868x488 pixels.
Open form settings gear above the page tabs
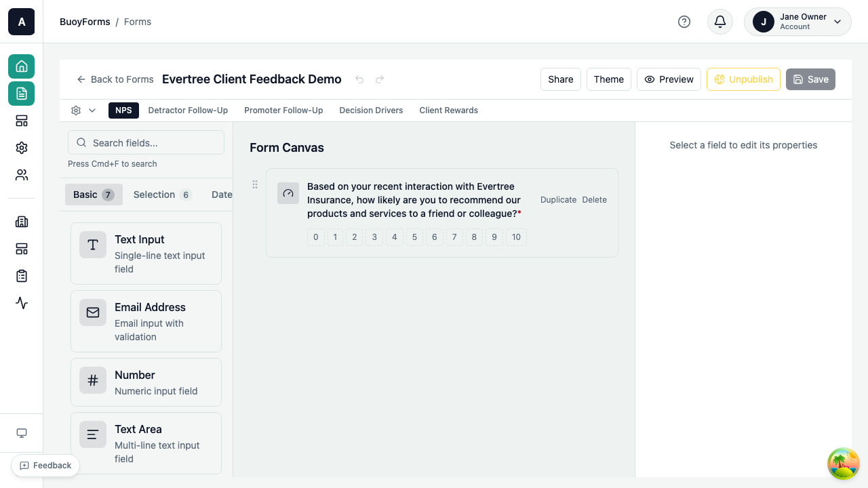click(76, 110)
